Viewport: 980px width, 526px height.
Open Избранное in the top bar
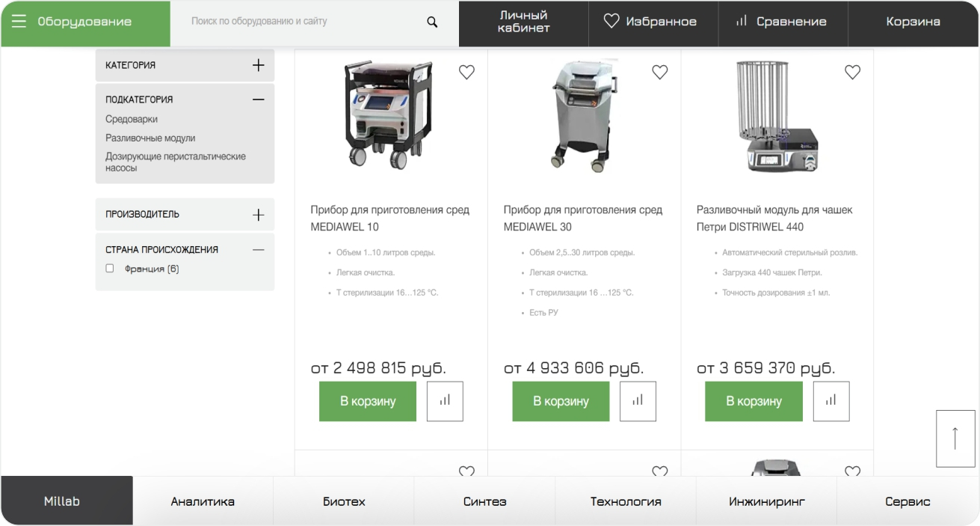coord(653,22)
